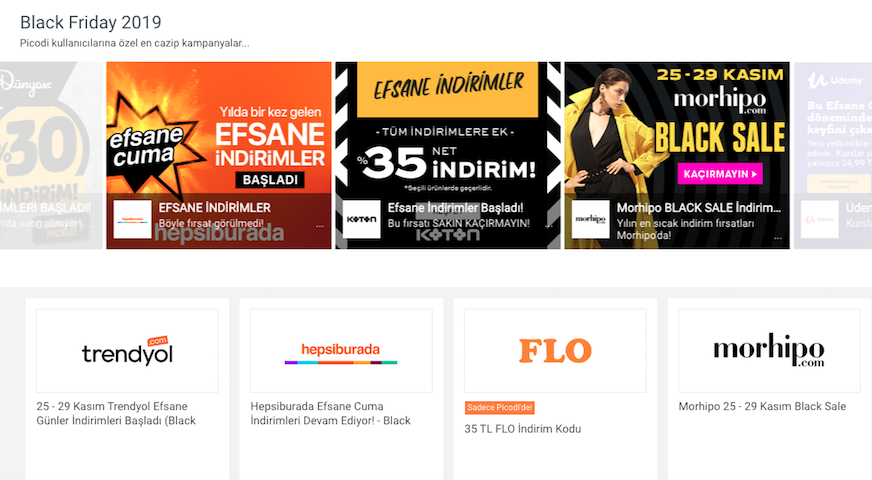Screen dimensions: 872x480
Task: Click the BAŞLADI label on orange banner
Action: tap(270, 180)
